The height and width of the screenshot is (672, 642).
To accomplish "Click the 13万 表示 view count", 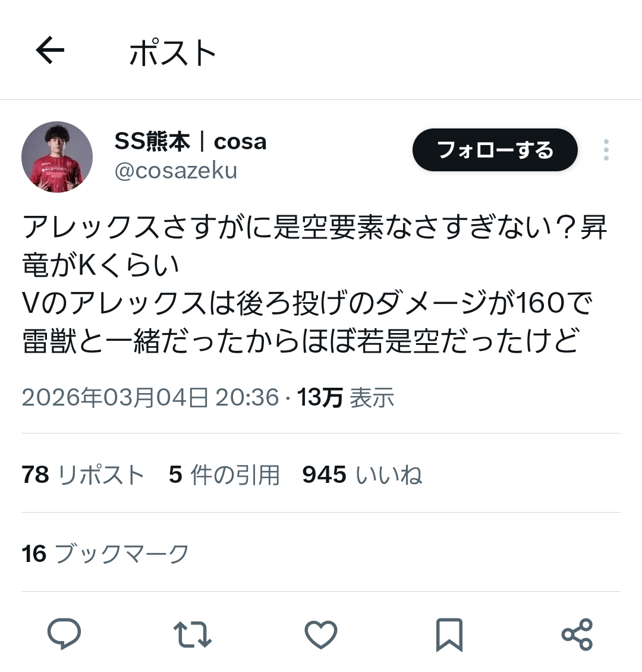I will pos(345,397).
